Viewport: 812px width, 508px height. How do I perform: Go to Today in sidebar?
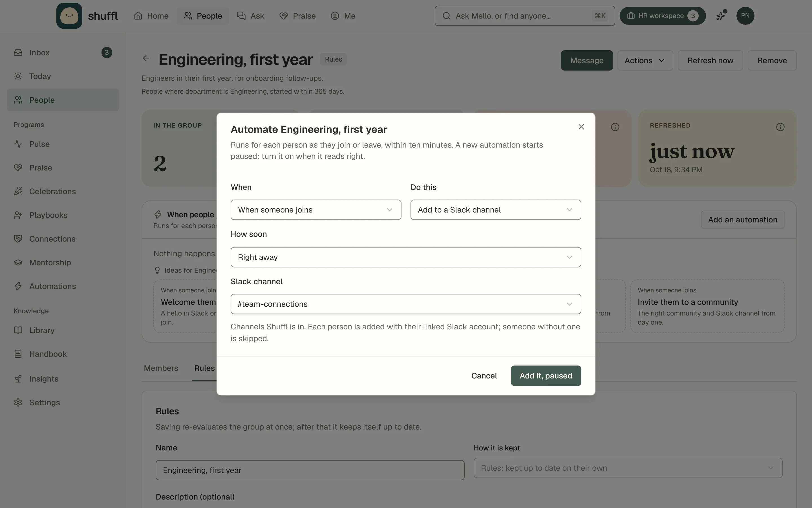pos(63,76)
